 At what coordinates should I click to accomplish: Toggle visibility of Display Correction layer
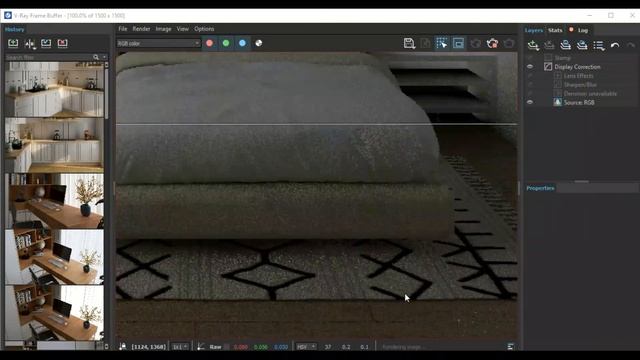coord(530,67)
